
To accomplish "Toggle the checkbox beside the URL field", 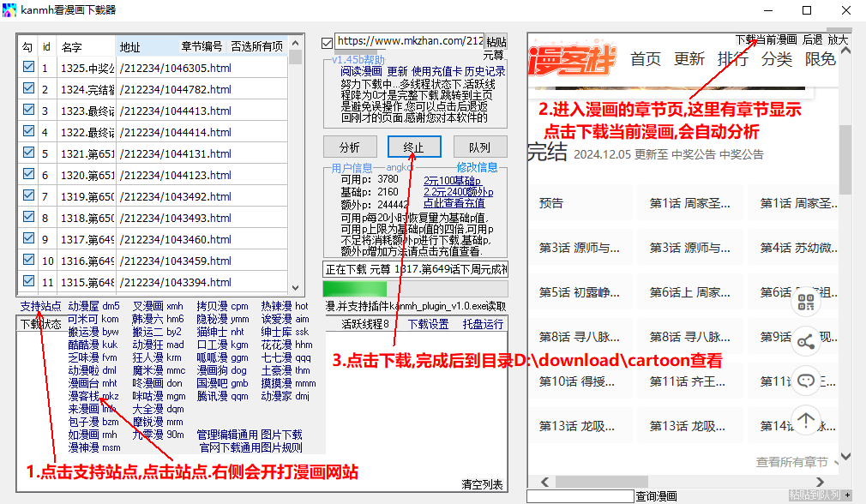I will (327, 42).
